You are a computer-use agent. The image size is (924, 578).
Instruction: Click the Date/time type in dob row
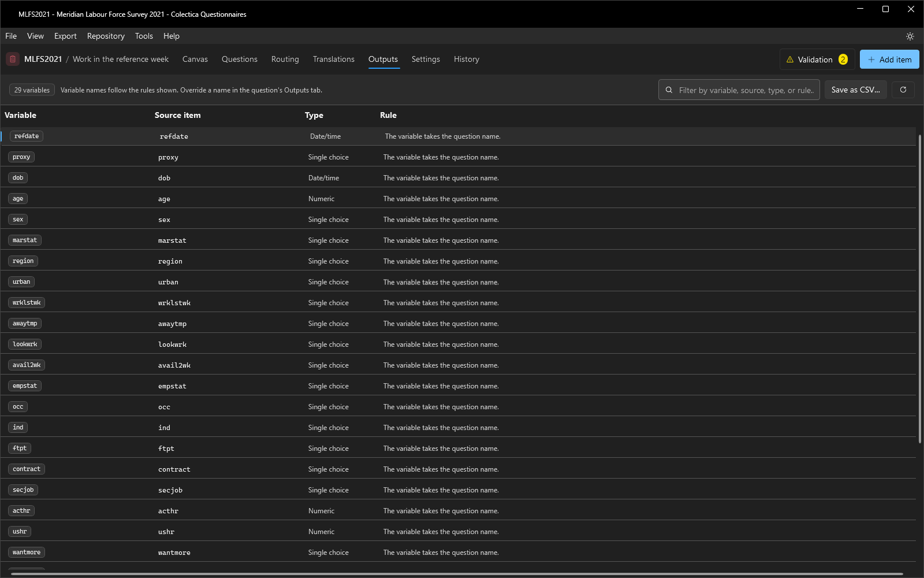click(323, 178)
